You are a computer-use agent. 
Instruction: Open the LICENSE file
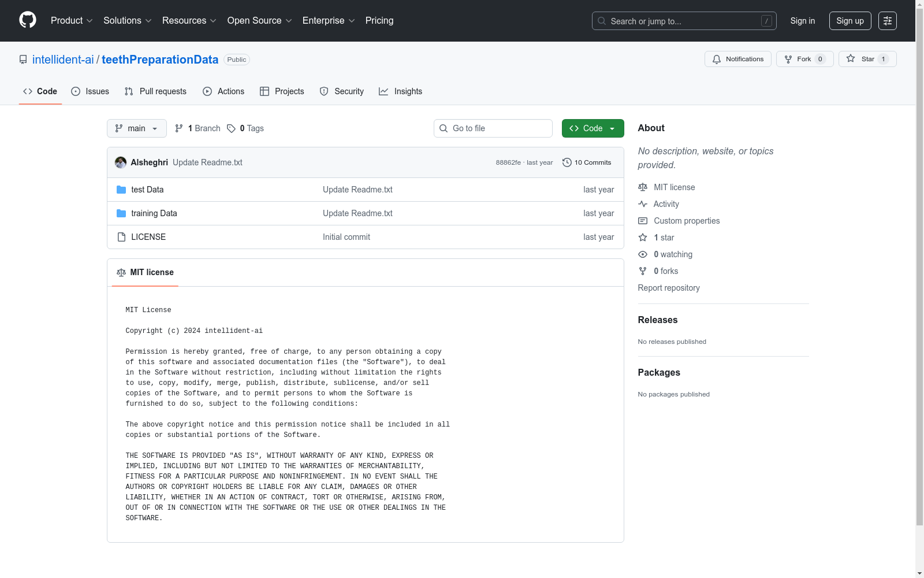pyautogui.click(x=148, y=237)
